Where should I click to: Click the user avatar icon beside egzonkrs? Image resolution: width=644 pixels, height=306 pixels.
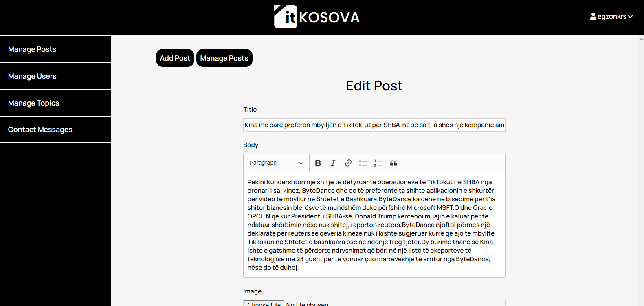point(593,16)
